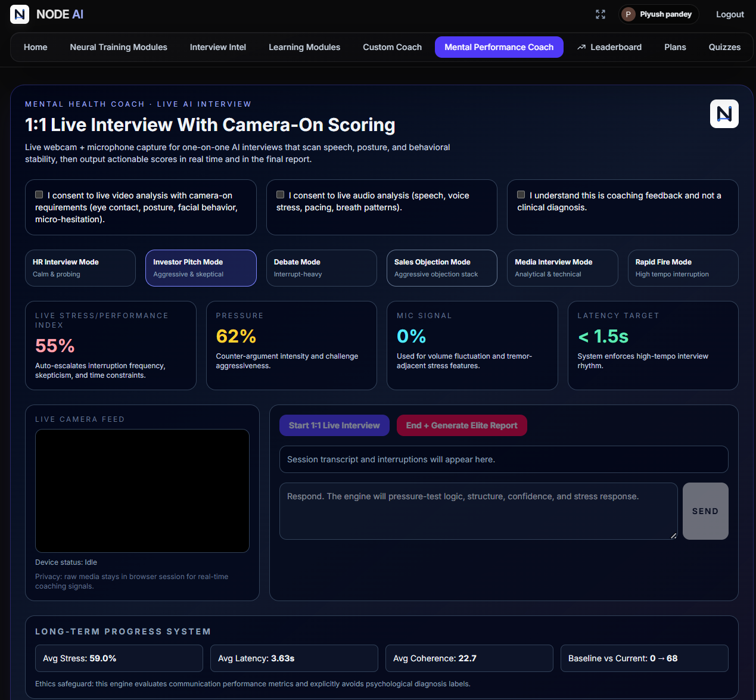Image resolution: width=756 pixels, height=700 pixels.
Task: Acknowledge the coaching-not-diagnosis checkbox
Action: point(521,194)
